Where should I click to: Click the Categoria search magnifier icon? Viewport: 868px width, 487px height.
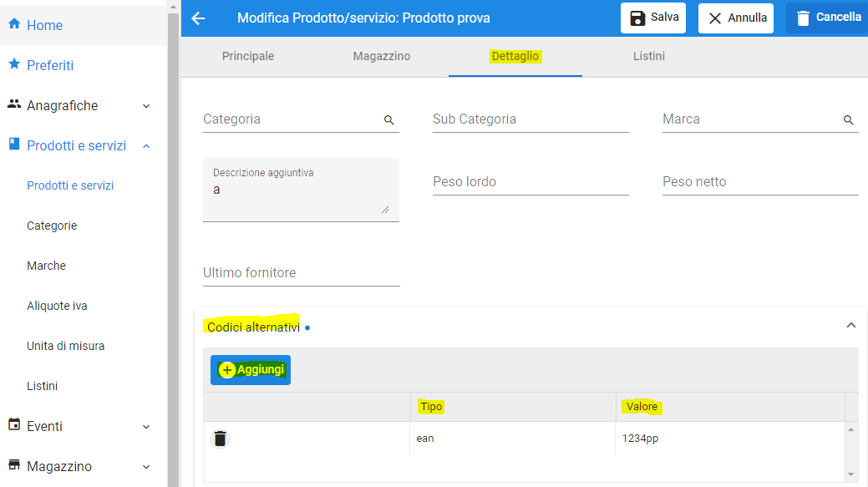click(388, 120)
